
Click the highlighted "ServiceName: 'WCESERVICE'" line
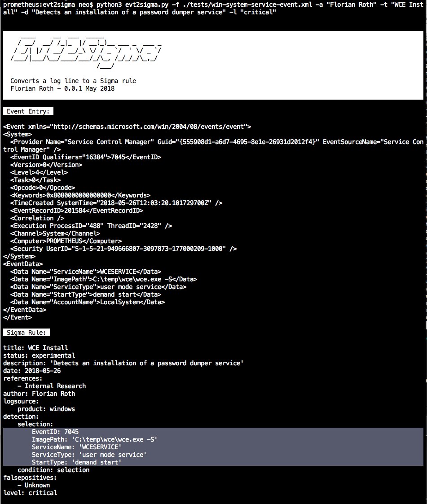(x=76, y=447)
